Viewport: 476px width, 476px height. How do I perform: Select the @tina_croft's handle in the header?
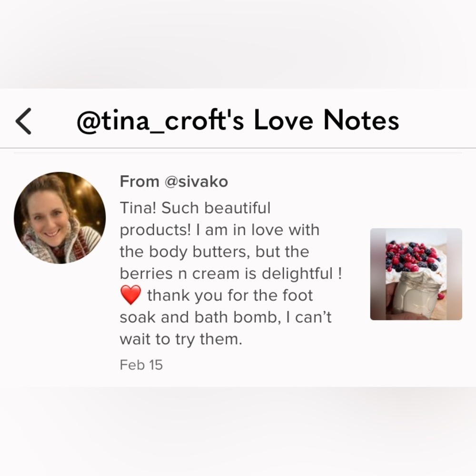(160, 120)
